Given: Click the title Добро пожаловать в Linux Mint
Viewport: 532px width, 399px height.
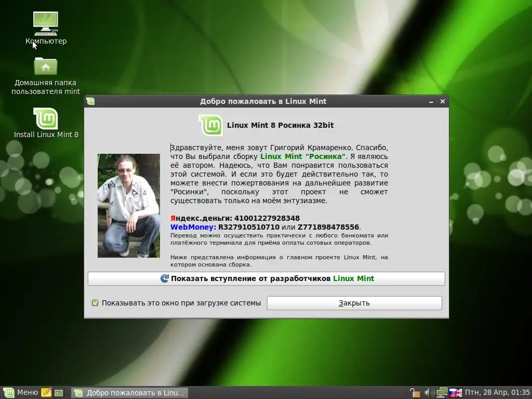Looking at the screenshot, I should [x=263, y=101].
